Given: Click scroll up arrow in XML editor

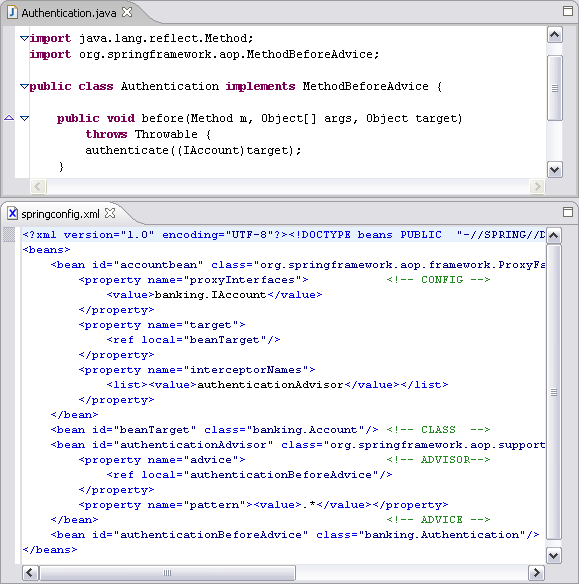Looking at the screenshot, I should [x=554, y=235].
